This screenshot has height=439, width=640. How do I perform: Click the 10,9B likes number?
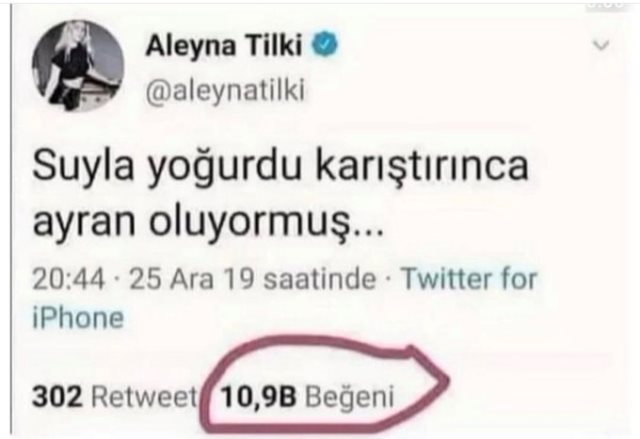(258, 397)
